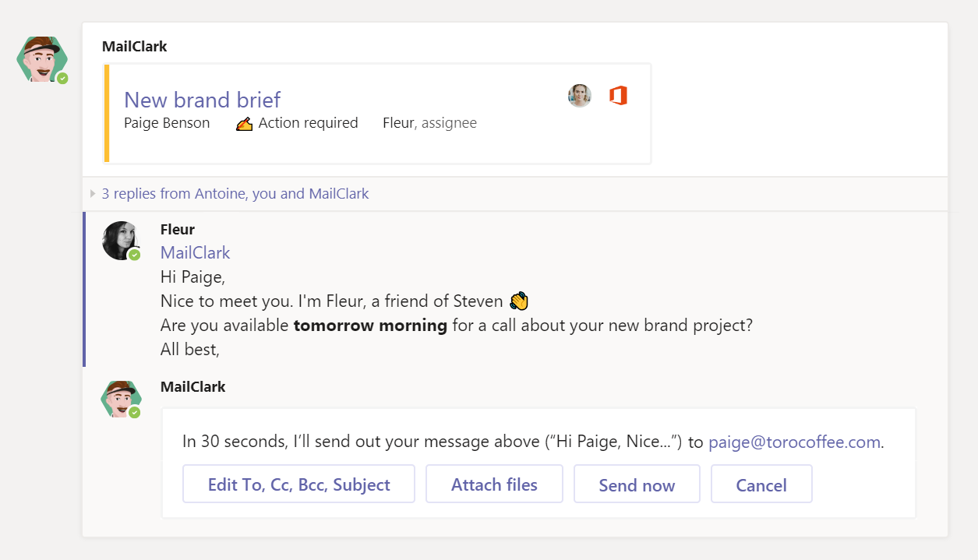Click the 'Attach files' button
The image size is (978, 560).
(x=494, y=484)
